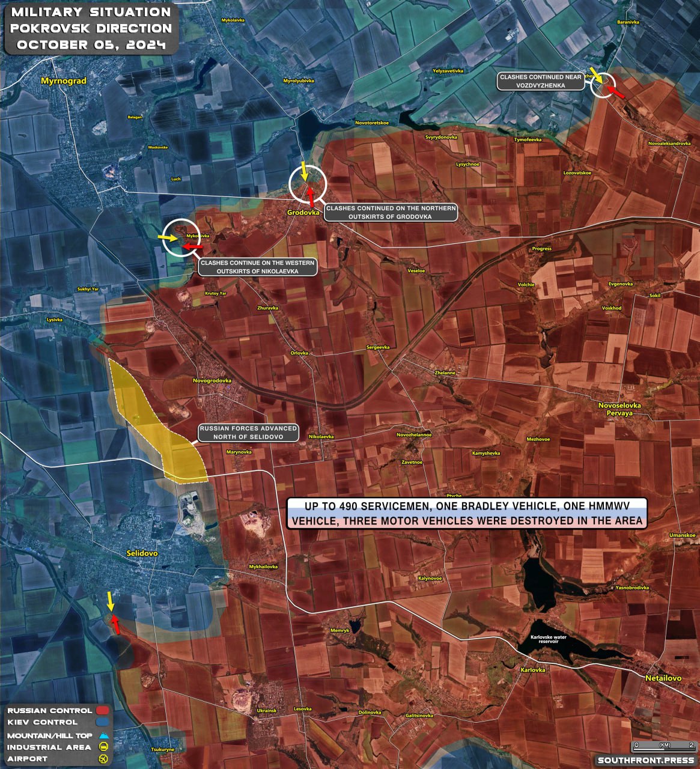
Task: Click the yellow arrow south of Selidovo
Action: click(110, 600)
